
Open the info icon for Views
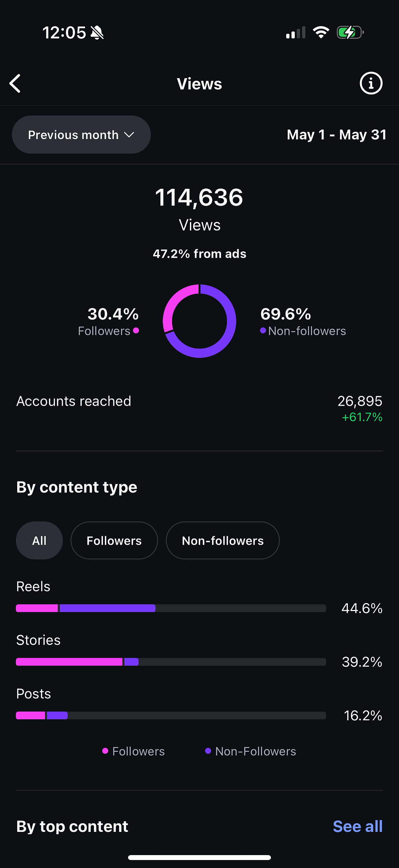point(371,83)
